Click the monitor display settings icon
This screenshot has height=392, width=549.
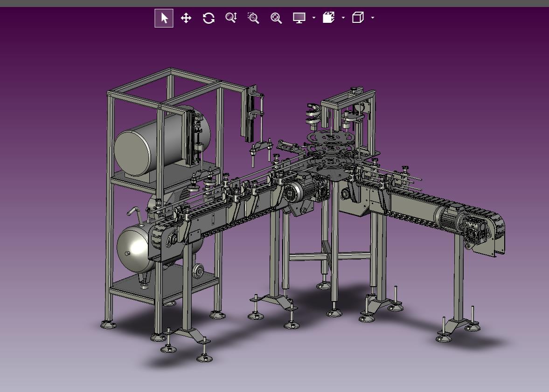(299, 18)
